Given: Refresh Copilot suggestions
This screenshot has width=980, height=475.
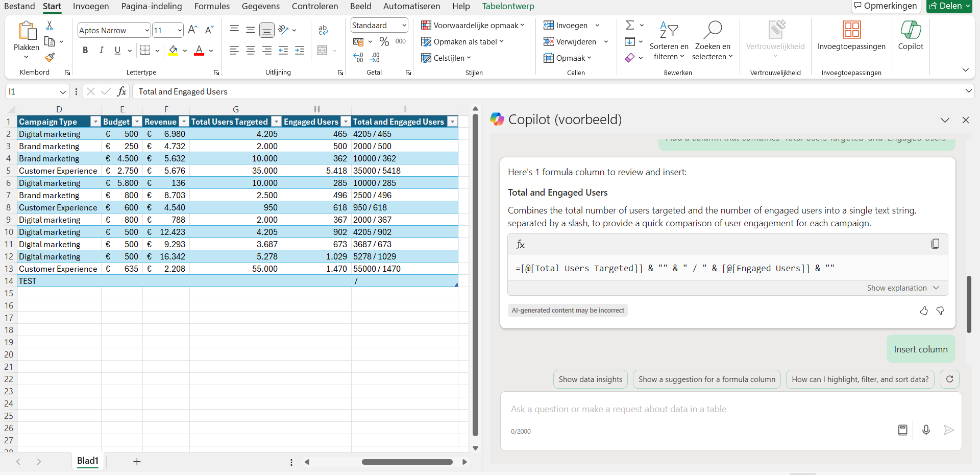Looking at the screenshot, I should (x=950, y=379).
